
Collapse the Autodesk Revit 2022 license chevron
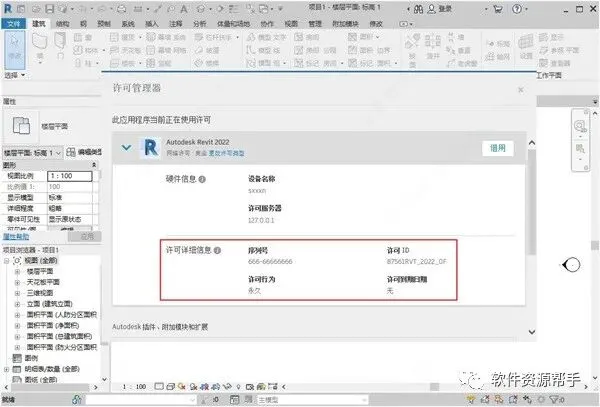pyautogui.click(x=126, y=148)
